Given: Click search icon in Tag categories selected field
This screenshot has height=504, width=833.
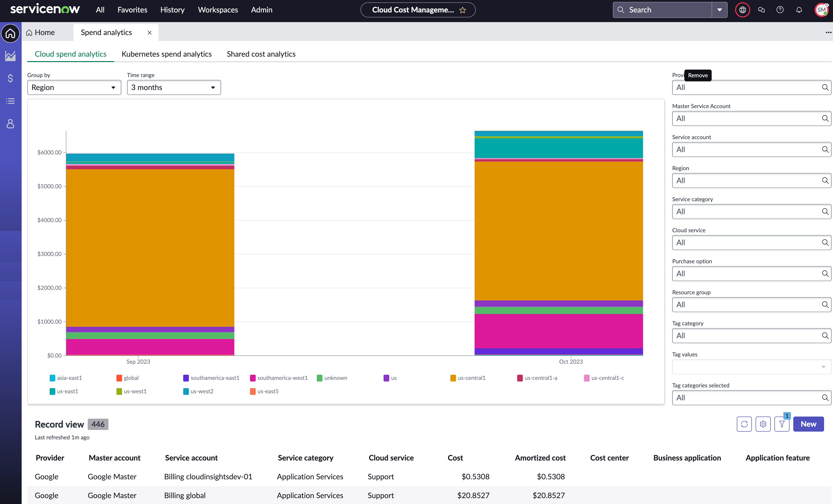Looking at the screenshot, I should click(x=825, y=398).
